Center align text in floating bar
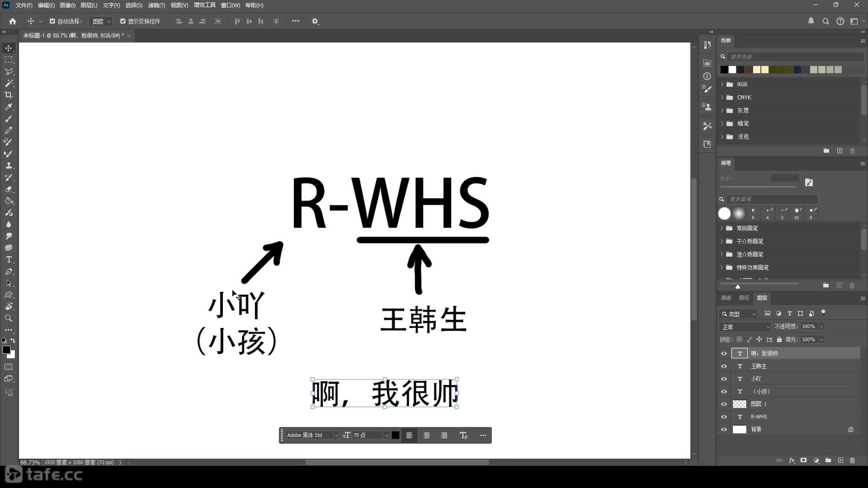 click(x=426, y=435)
